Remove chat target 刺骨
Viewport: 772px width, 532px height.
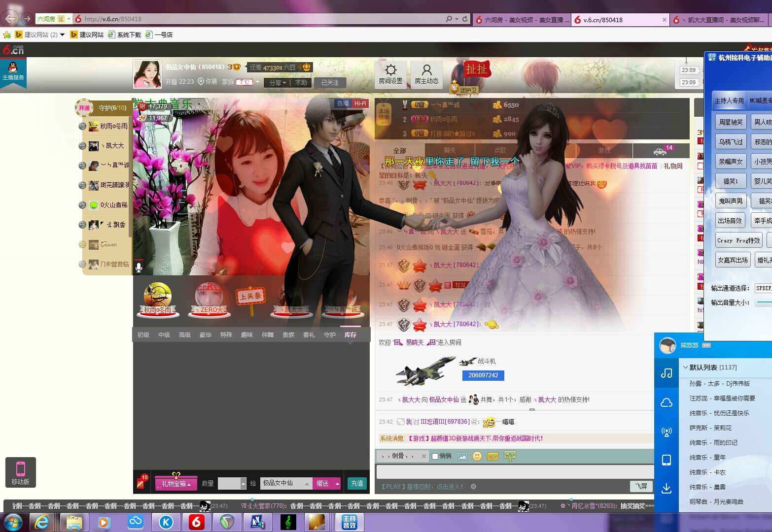tap(424, 456)
